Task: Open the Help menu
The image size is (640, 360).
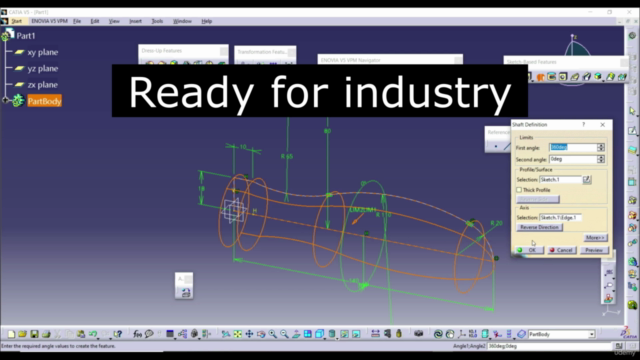Action: (x=207, y=21)
